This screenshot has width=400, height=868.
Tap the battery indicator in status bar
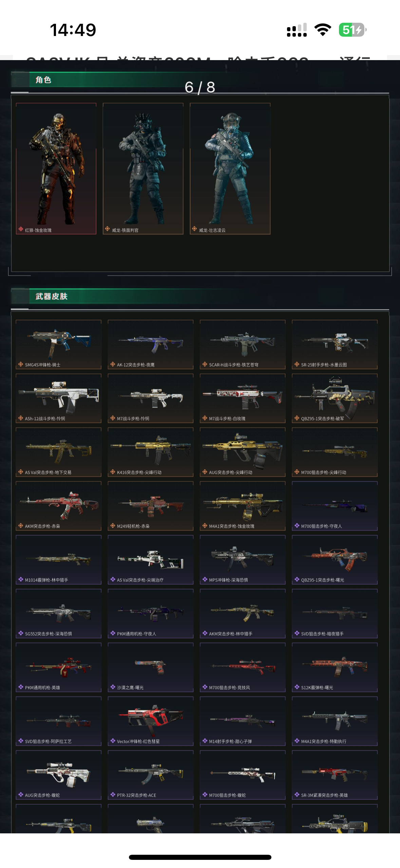click(x=353, y=30)
